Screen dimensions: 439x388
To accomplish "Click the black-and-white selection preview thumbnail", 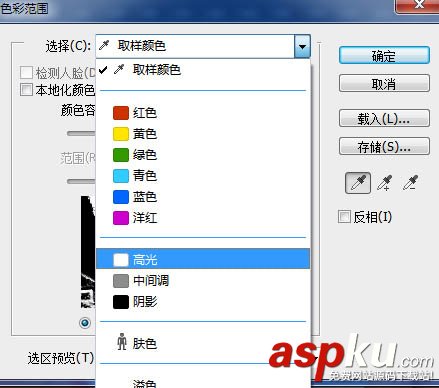I will pos(88,252).
